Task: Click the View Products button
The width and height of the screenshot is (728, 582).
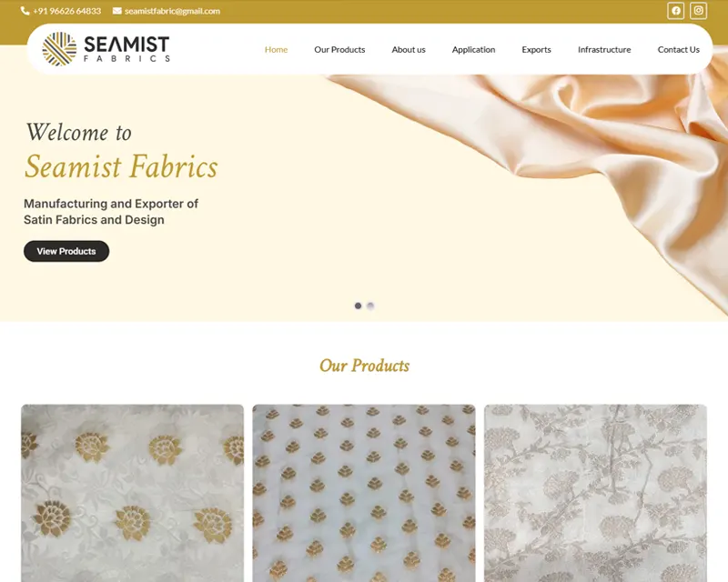Action: pos(66,251)
